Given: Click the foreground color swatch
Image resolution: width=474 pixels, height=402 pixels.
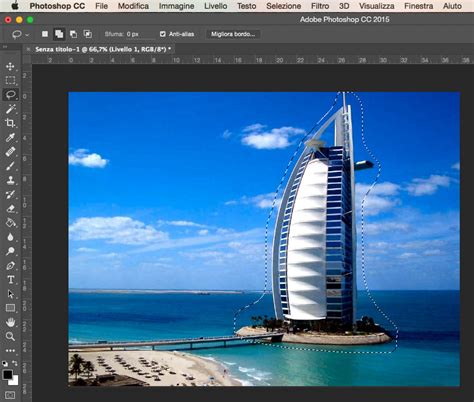Looking at the screenshot, I should pos(7,374).
